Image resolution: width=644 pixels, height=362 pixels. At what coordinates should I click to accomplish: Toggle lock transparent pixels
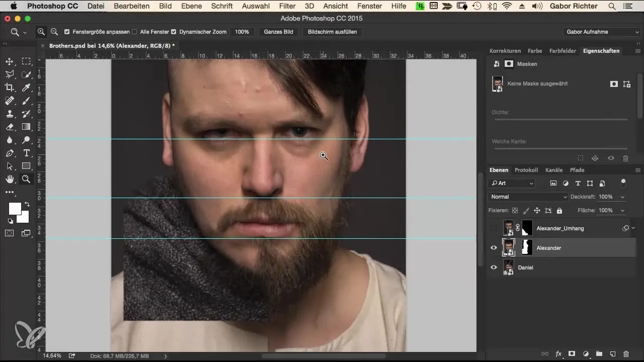[x=515, y=211]
